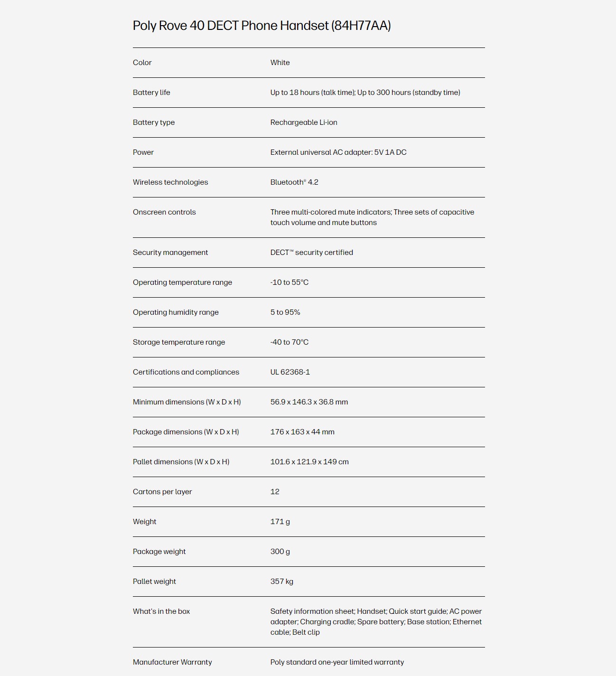
Task: Click the Poly Rove 40 DECT Phone Handset heading
Action: tap(261, 26)
